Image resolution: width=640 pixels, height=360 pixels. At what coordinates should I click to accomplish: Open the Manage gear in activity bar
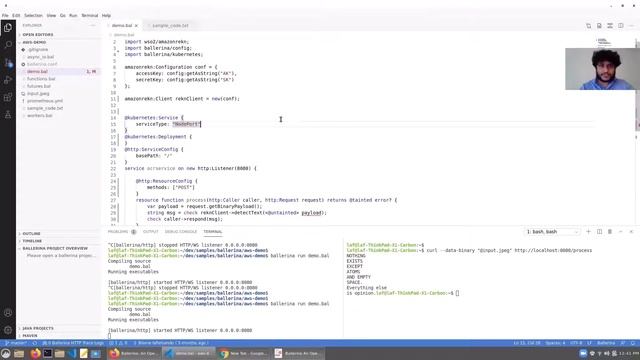tap(8, 330)
